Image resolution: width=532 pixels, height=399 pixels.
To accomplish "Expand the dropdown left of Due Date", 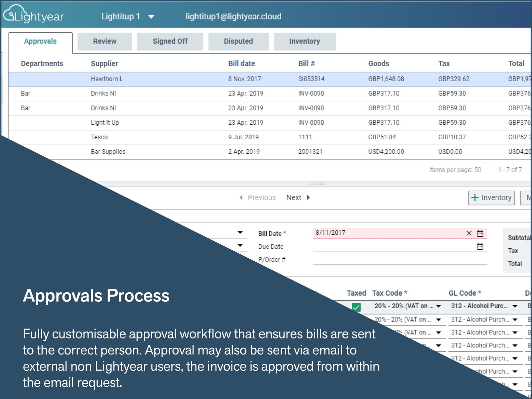I will coord(240,246).
